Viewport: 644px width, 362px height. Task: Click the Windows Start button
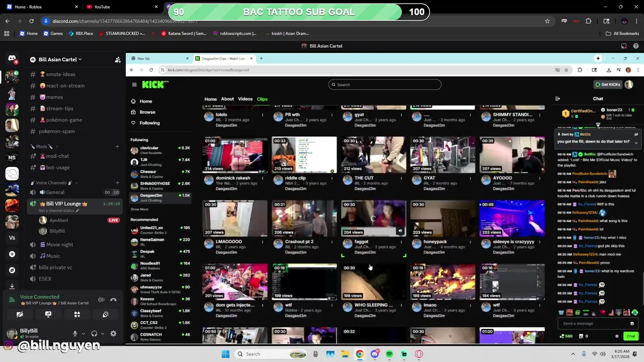(225, 354)
